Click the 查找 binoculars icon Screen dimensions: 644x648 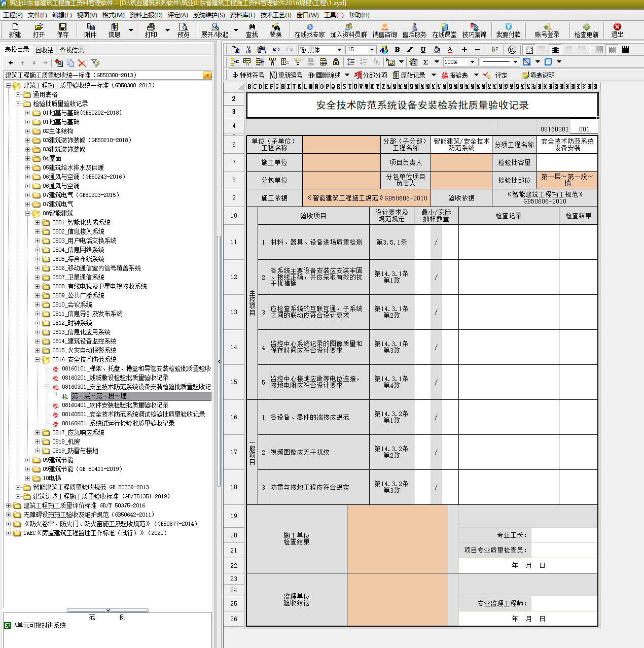click(252, 30)
